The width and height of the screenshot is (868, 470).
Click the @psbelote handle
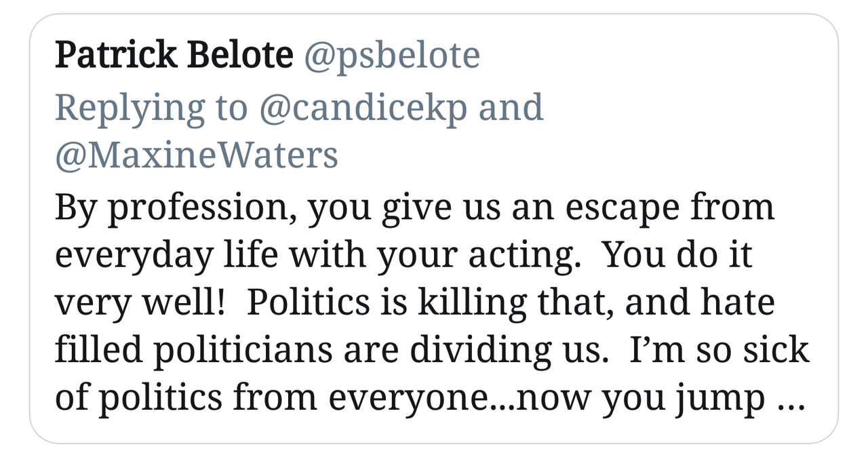pyautogui.click(x=391, y=56)
